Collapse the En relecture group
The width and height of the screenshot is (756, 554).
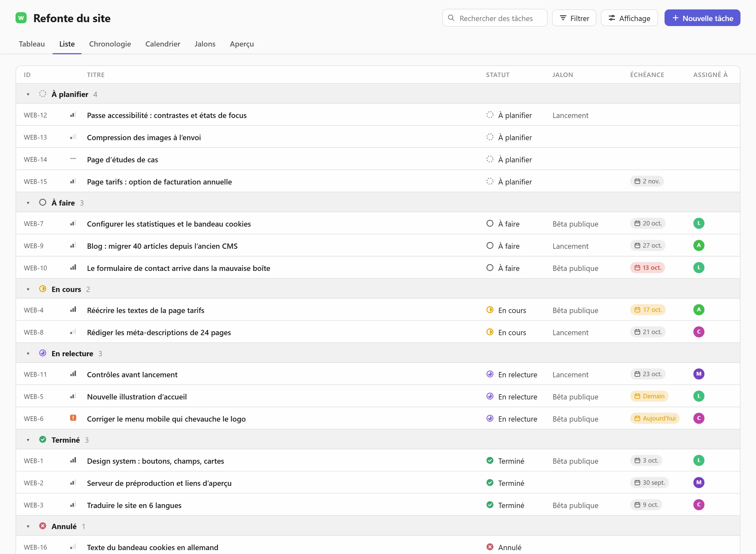[x=28, y=353]
